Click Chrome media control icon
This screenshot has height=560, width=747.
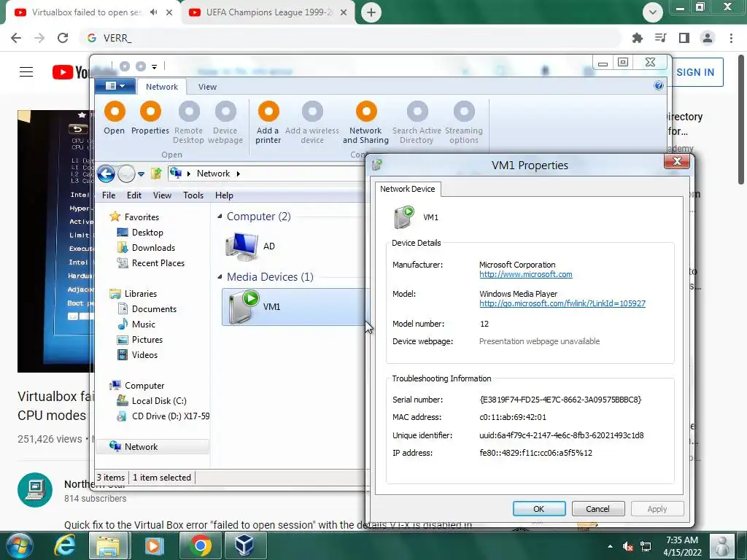click(x=660, y=38)
